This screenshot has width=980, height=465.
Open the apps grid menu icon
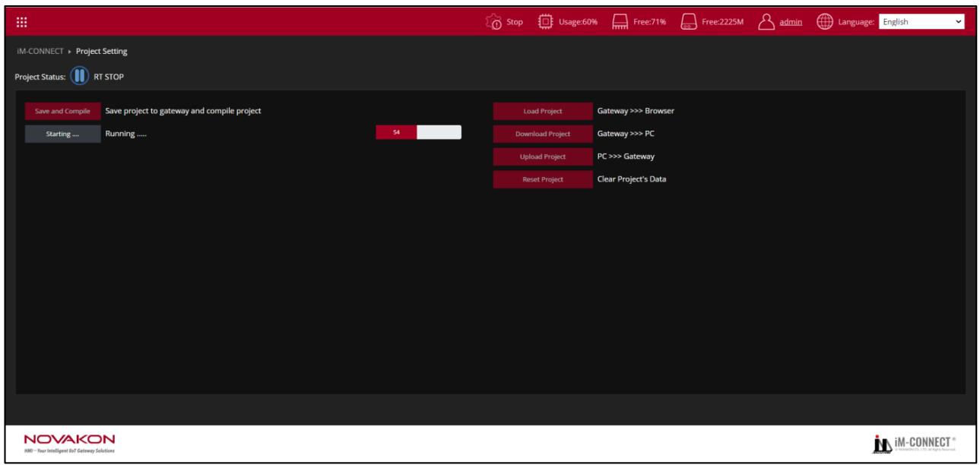21,22
